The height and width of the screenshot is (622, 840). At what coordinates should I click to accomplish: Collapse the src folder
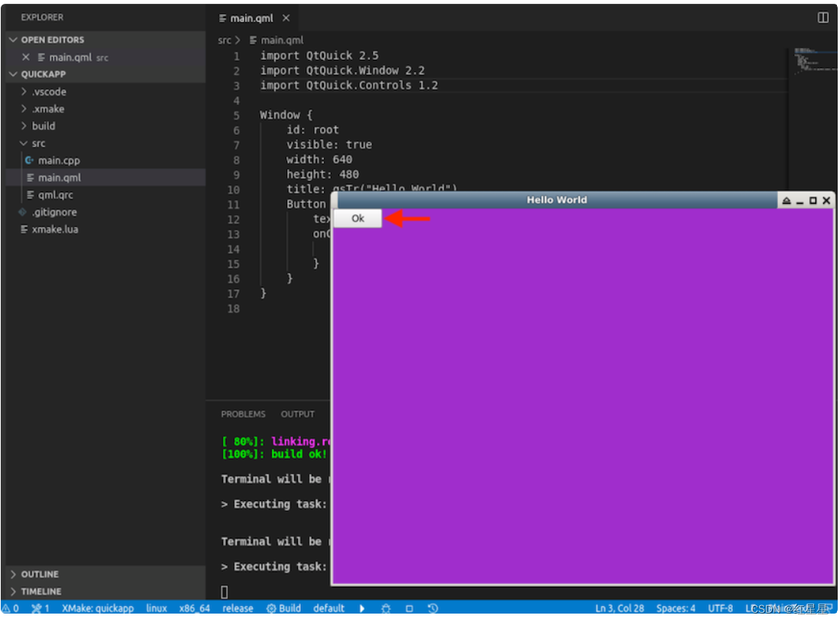[25, 143]
